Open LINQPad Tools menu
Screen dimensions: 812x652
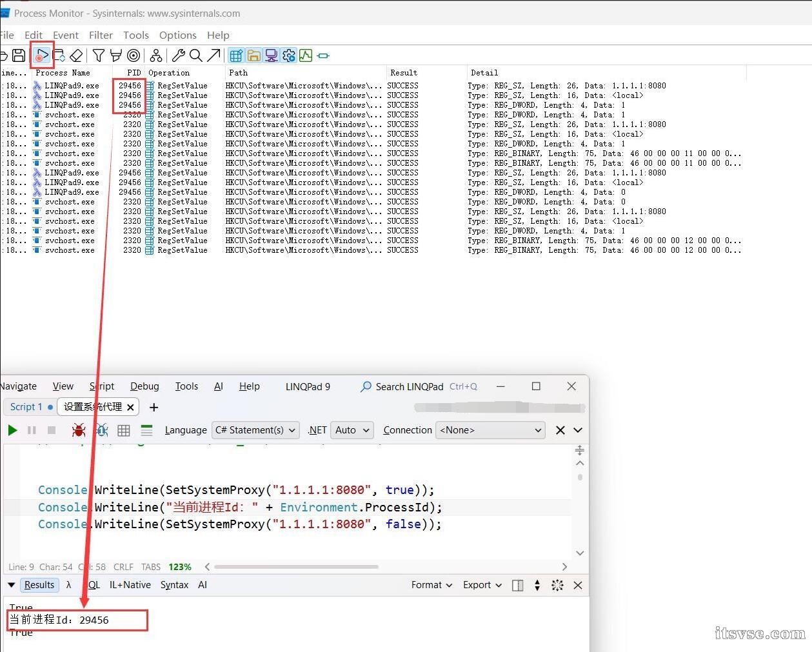pyautogui.click(x=186, y=386)
